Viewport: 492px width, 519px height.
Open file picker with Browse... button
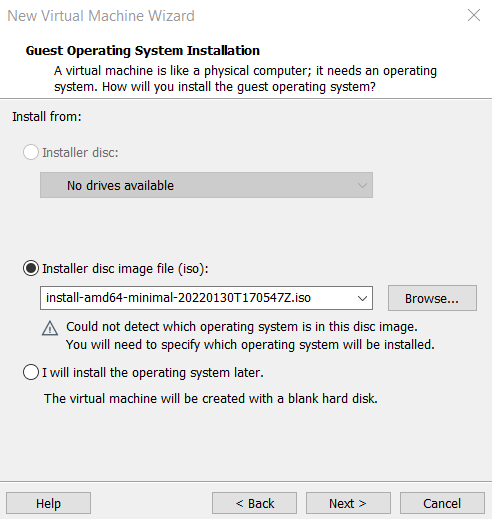click(432, 298)
